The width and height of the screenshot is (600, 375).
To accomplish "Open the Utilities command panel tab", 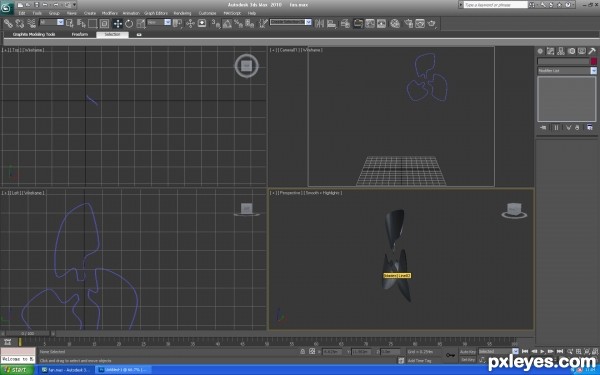I will tap(592, 51).
